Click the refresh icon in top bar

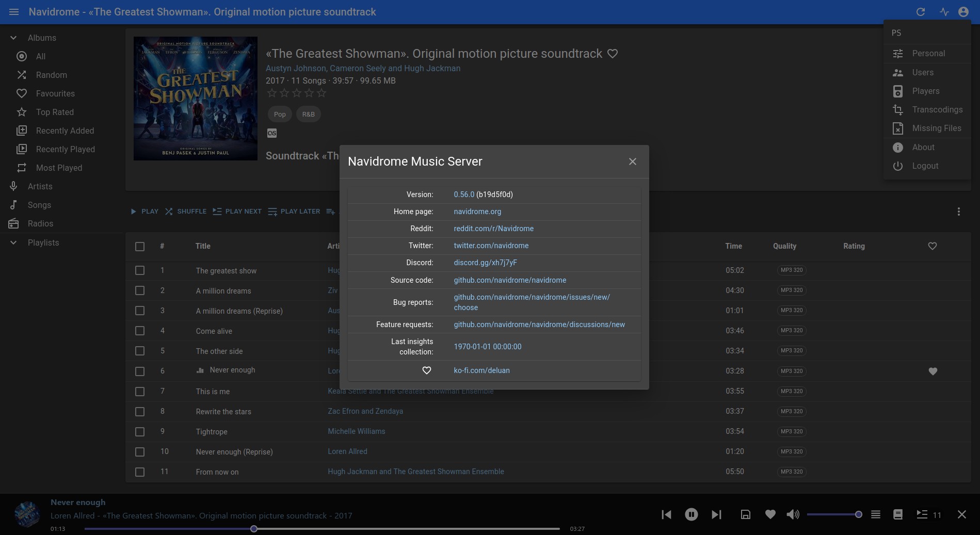[921, 12]
